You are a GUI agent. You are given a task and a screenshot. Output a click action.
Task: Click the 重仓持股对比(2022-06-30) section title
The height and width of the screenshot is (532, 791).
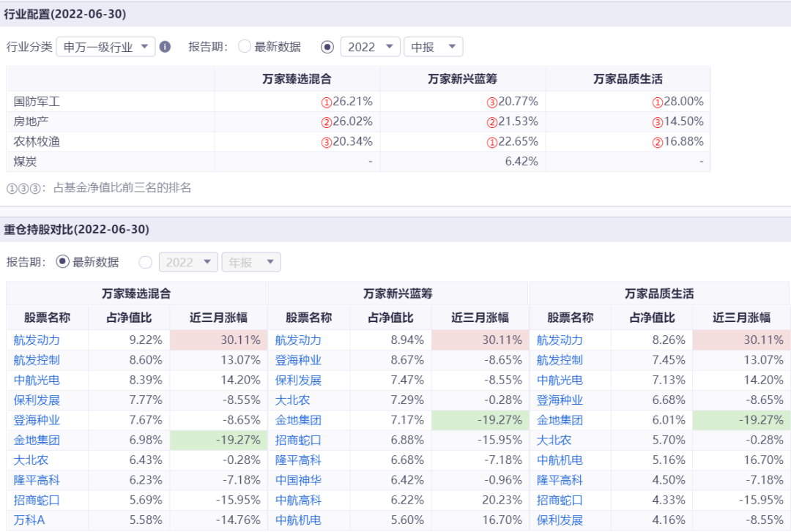point(77,230)
